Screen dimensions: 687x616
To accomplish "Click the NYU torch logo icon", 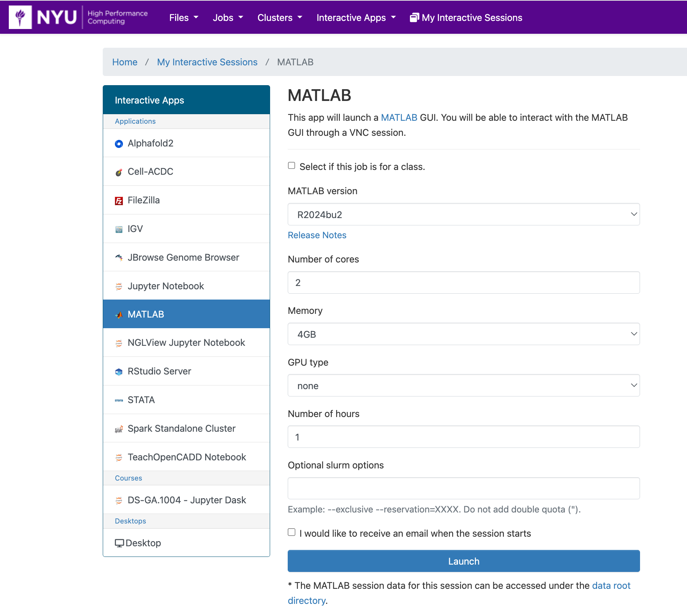I will [20, 17].
